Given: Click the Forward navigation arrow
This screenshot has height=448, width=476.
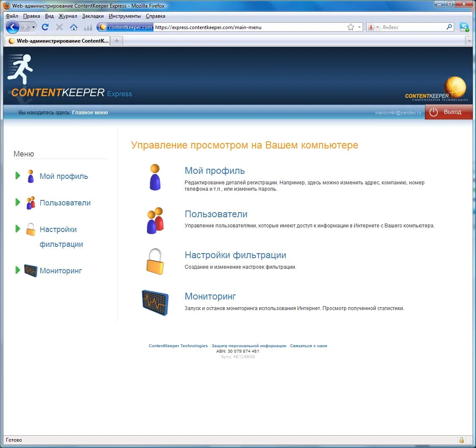Looking at the screenshot, I should click(x=25, y=27).
